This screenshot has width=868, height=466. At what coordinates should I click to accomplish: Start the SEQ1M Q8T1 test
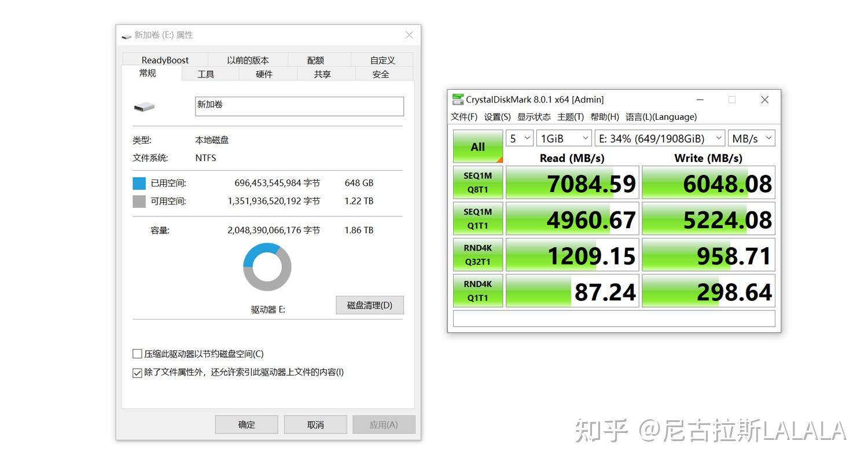(x=477, y=182)
